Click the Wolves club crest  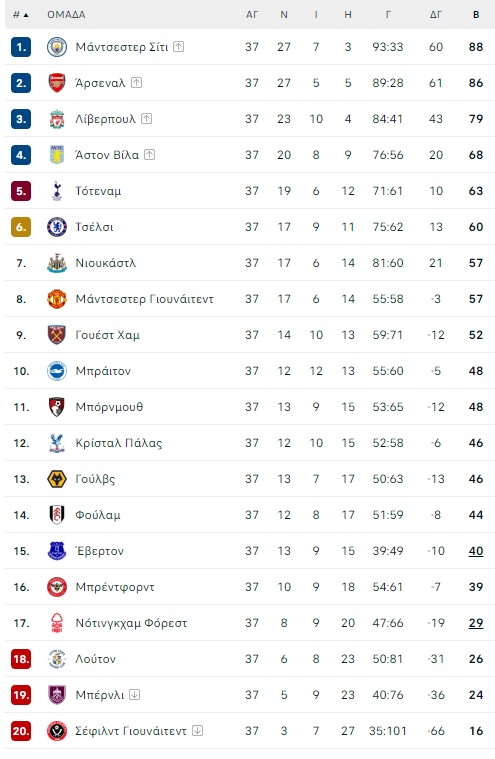[x=57, y=479]
